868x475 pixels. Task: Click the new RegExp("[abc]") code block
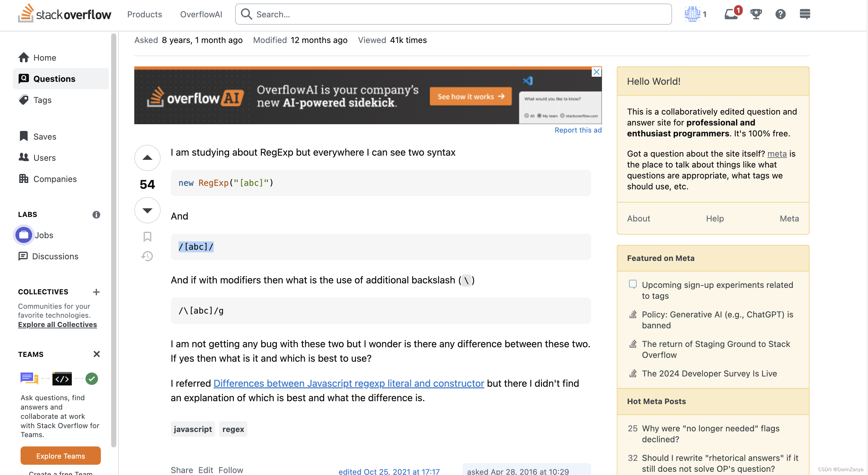coord(380,183)
